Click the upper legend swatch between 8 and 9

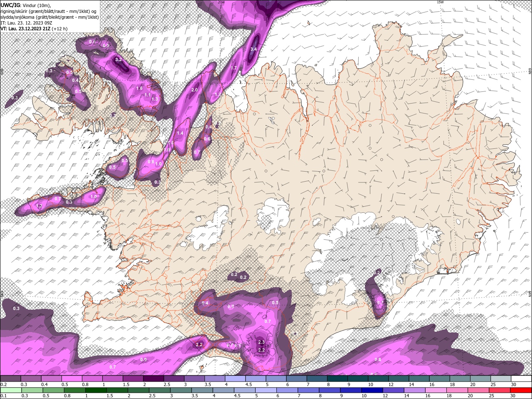click(x=337, y=379)
